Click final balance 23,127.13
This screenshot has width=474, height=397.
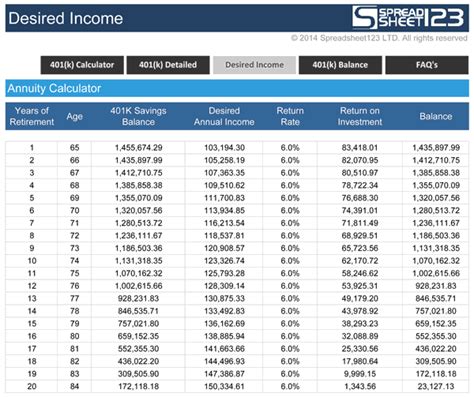[x=436, y=386]
